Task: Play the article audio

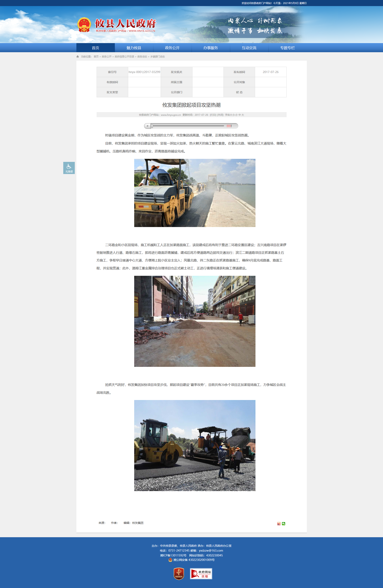Action: tap(148, 126)
